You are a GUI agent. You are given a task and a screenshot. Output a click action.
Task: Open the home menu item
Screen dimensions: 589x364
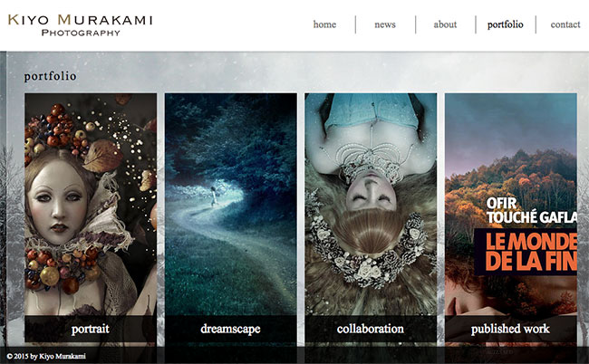(x=324, y=24)
